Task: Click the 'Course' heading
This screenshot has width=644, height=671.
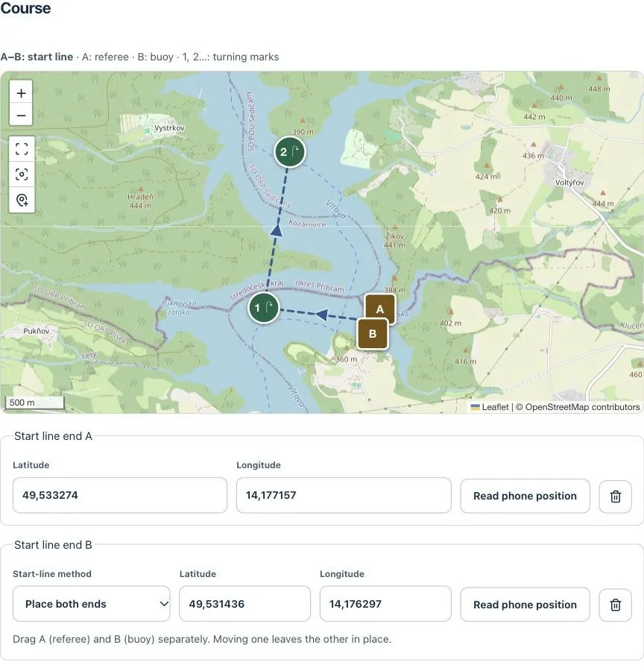Action: coord(25,8)
